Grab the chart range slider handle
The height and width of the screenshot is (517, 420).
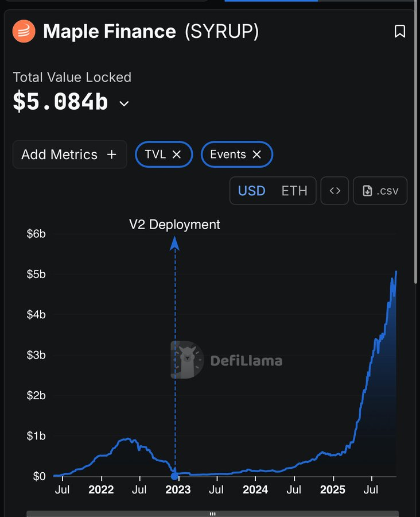click(212, 514)
